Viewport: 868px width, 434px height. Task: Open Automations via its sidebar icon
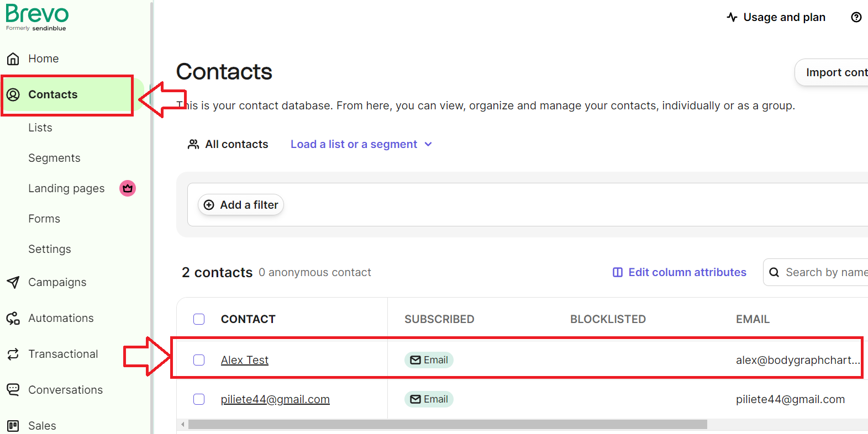point(13,318)
